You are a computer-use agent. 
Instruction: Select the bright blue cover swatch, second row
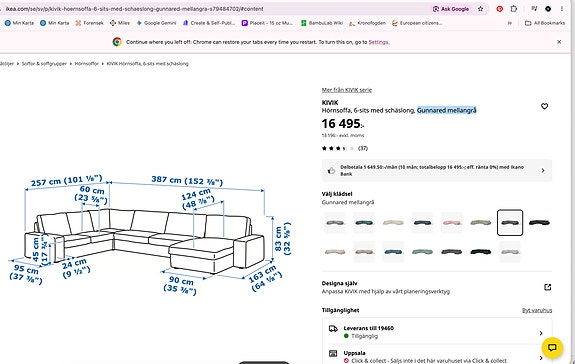coord(393,252)
